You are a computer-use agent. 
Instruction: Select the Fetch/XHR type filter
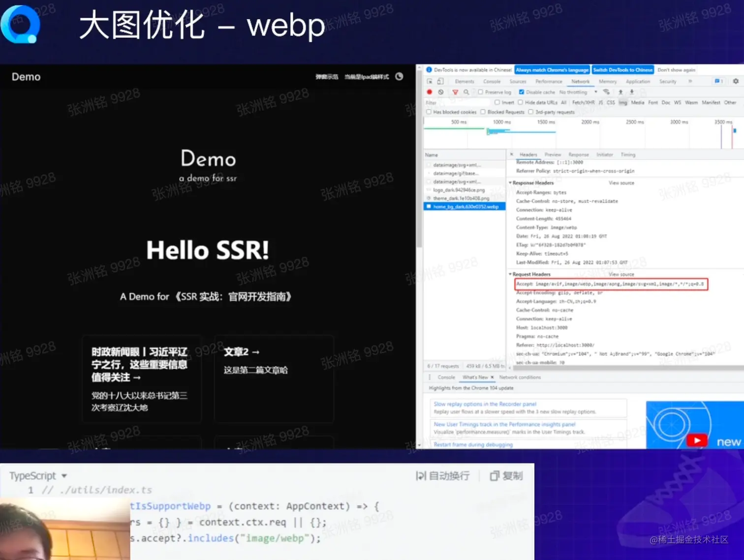click(x=583, y=102)
